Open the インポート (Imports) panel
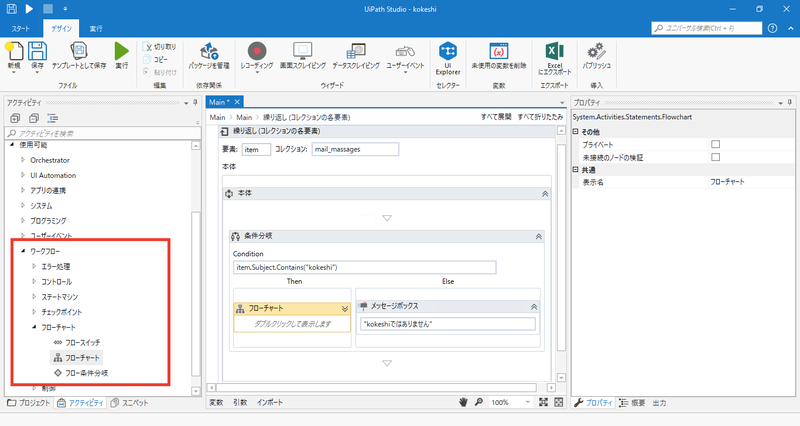Screen dimensions: 800x426 point(270,402)
